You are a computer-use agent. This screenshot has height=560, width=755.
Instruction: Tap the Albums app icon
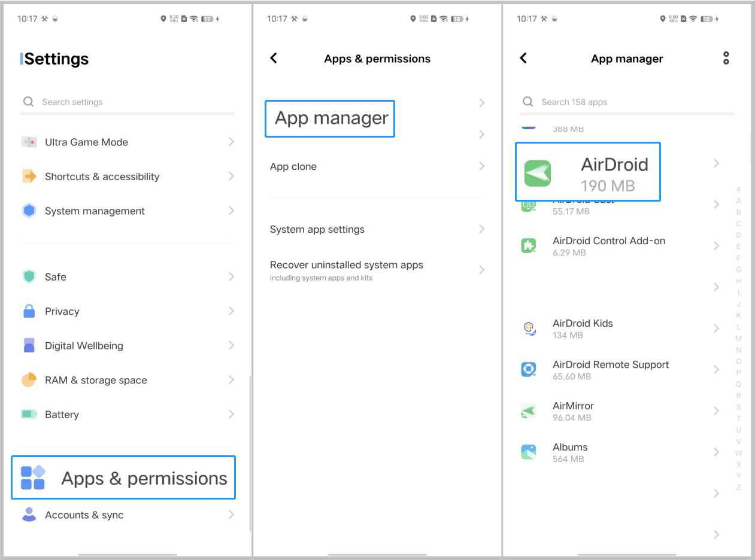529,452
